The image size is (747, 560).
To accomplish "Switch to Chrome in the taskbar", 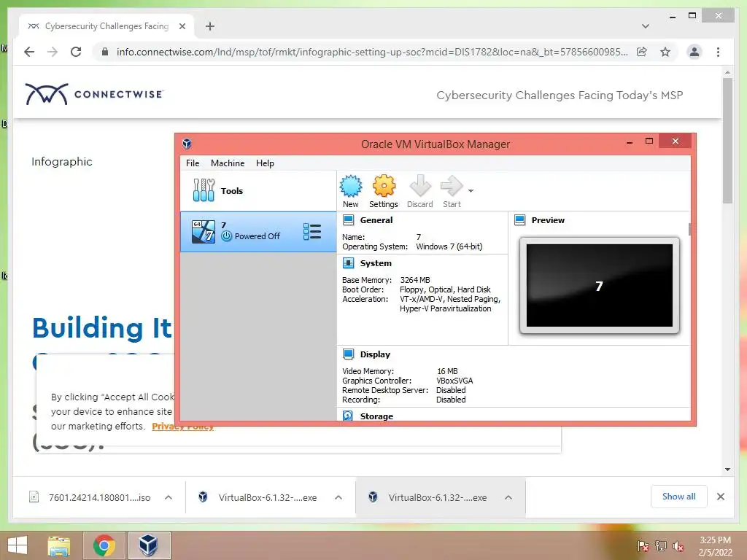I will [104, 545].
